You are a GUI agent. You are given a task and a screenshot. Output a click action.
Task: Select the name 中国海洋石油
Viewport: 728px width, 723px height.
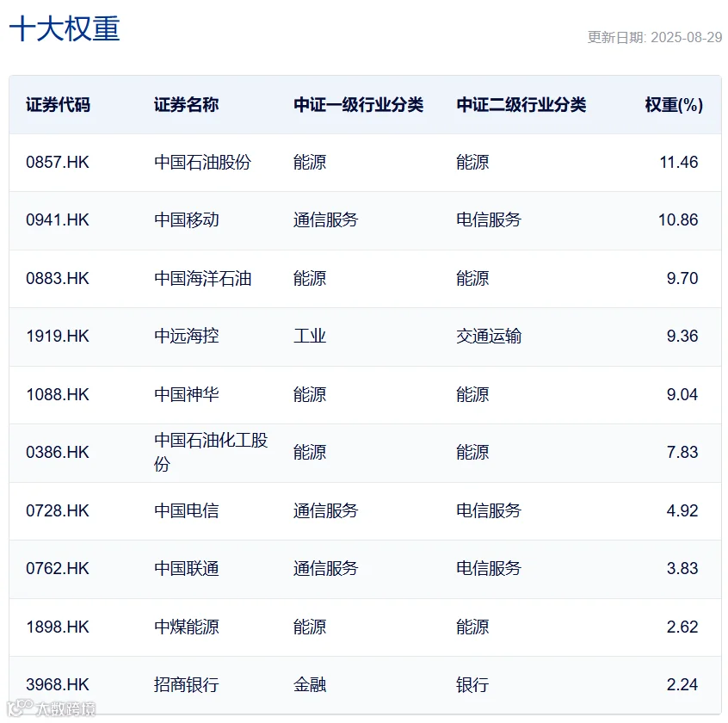click(x=202, y=278)
